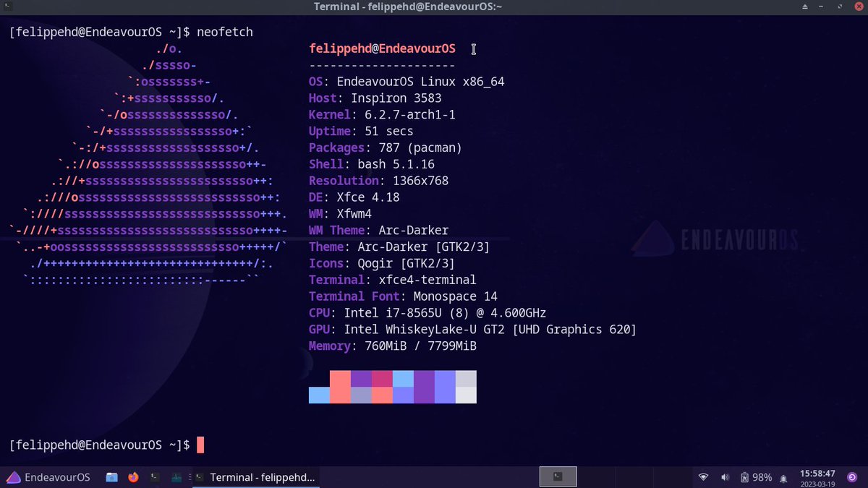
Task: Open the terminal launcher icon in panel
Action: [155, 477]
